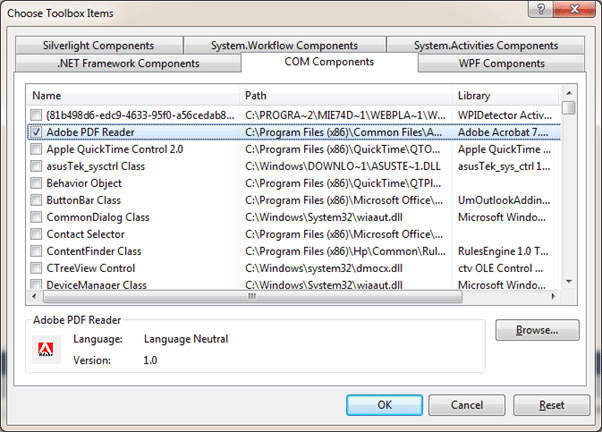Viewport: 602px width, 432px height.
Task: Sort list by Library column header
Action: [x=506, y=95]
